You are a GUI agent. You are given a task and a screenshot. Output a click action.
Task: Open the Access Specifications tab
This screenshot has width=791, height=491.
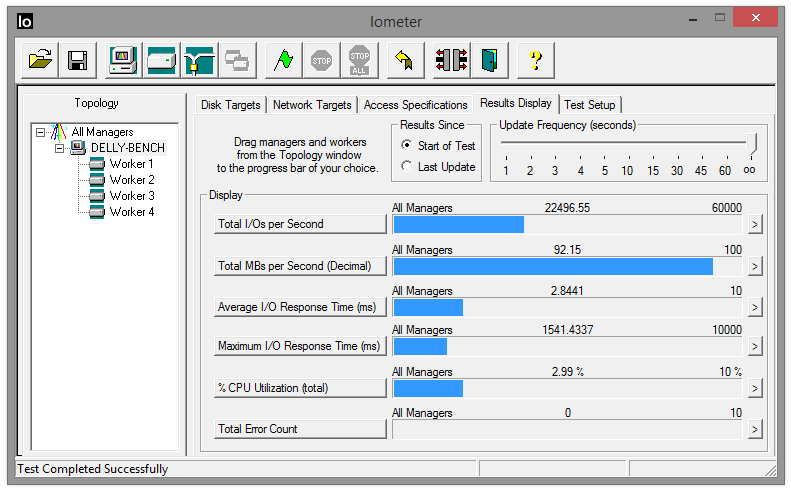click(415, 105)
